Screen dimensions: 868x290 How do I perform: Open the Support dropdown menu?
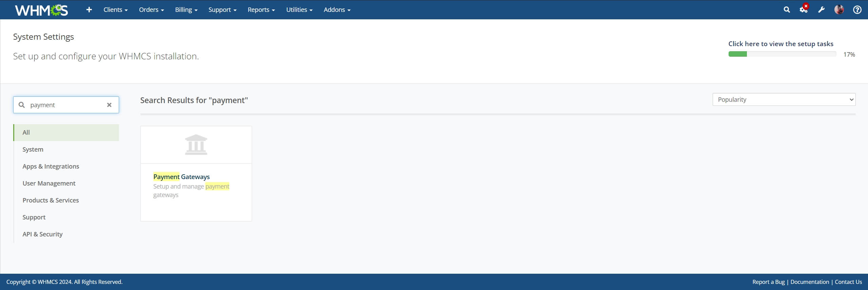223,10
